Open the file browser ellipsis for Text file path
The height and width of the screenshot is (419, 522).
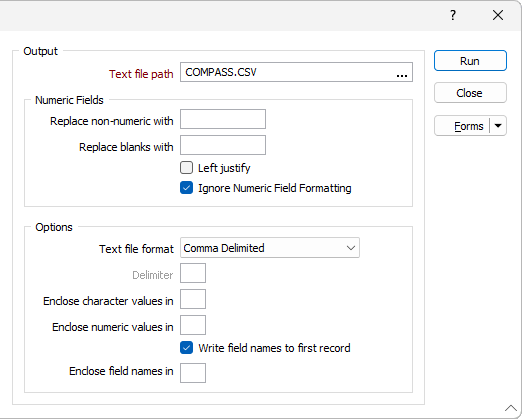(402, 73)
